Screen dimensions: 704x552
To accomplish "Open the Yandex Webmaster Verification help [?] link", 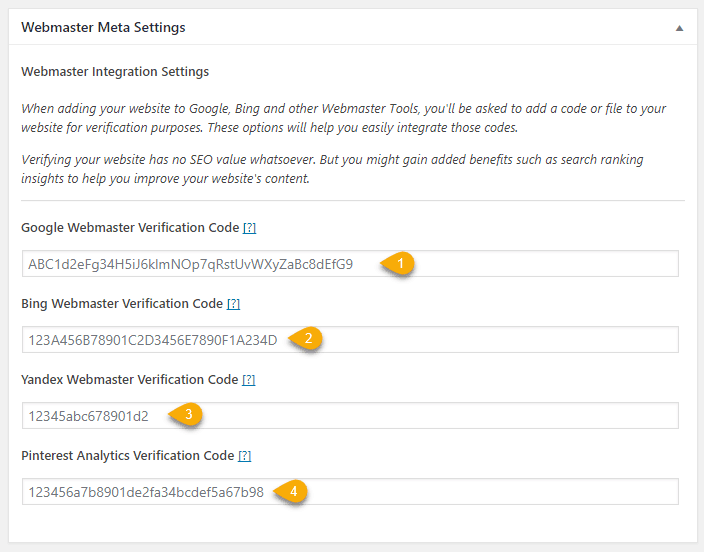I will coord(249,380).
